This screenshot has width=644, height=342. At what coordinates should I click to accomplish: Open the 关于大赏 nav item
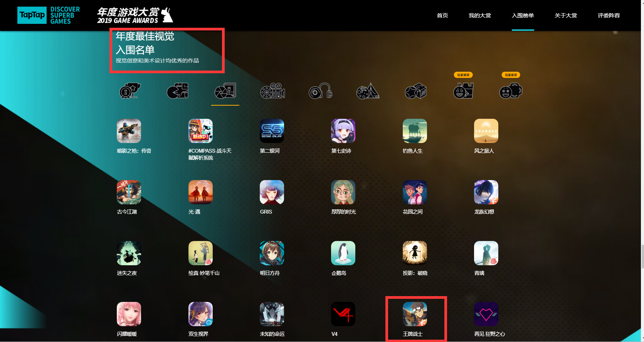click(566, 15)
